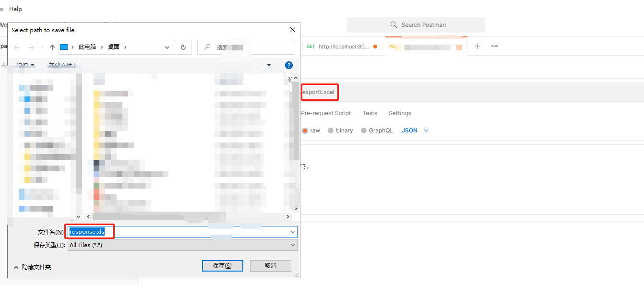Switch to the GET localhost request tab
644x285 pixels.
click(342, 47)
